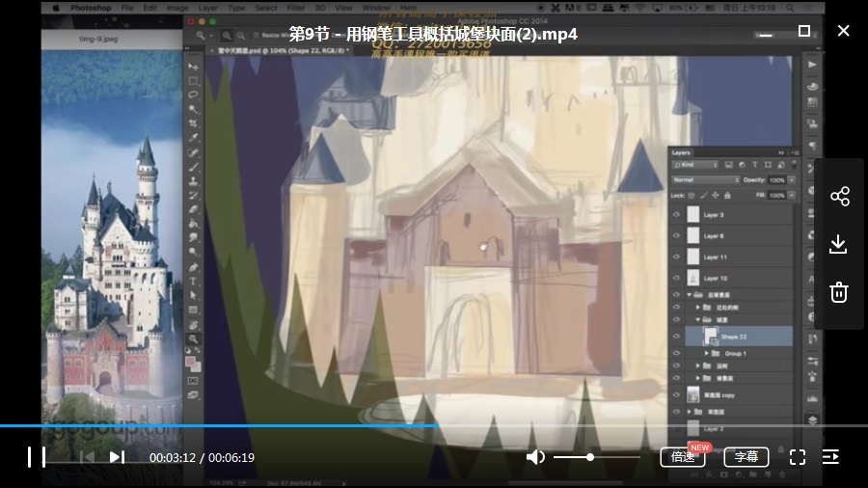Viewport: 868px width, 488px height.
Task: Select the Rectangle shape tool
Action: 193,311
